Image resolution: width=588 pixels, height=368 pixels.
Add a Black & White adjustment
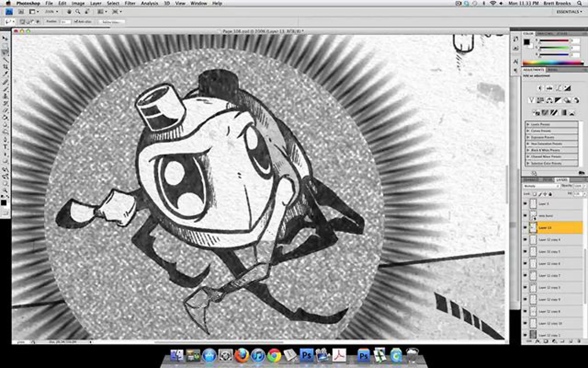tap(558, 100)
